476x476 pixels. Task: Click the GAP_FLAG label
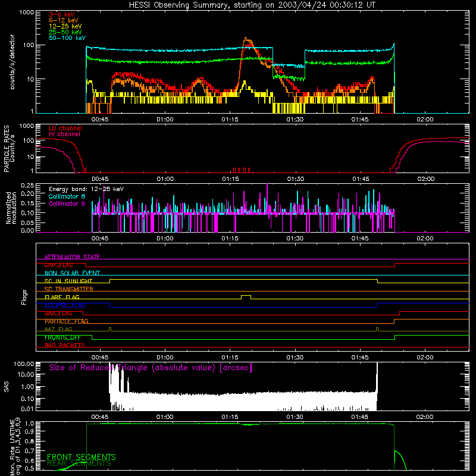(58, 265)
